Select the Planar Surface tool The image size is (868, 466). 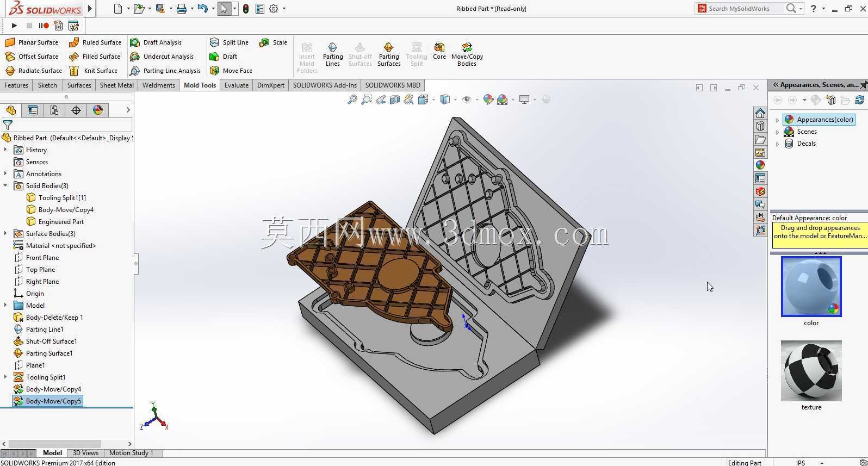32,42
